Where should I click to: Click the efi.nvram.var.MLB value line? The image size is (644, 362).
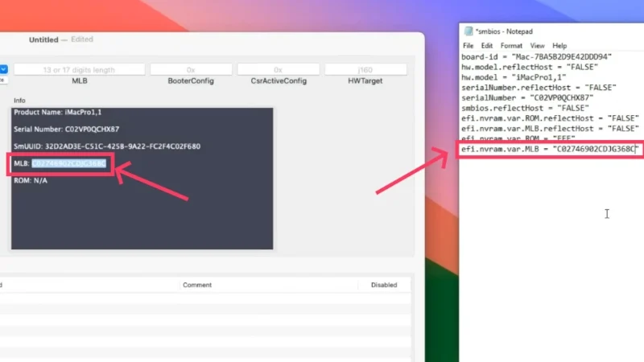click(x=550, y=149)
